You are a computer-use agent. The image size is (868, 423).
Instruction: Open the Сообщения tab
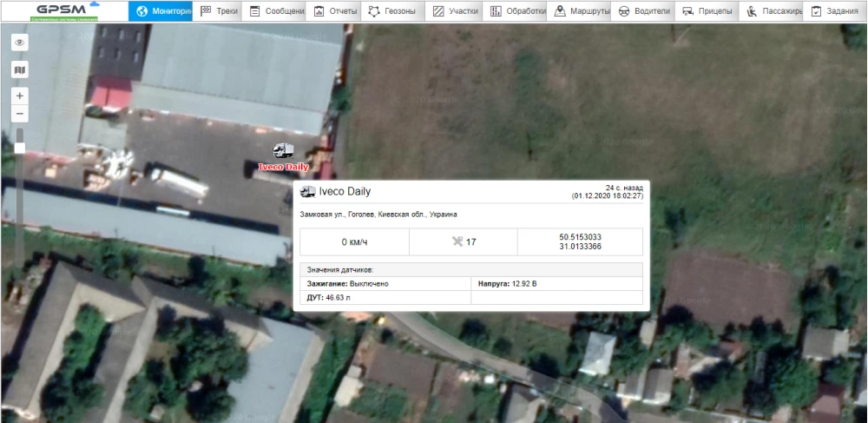pyautogui.click(x=275, y=11)
